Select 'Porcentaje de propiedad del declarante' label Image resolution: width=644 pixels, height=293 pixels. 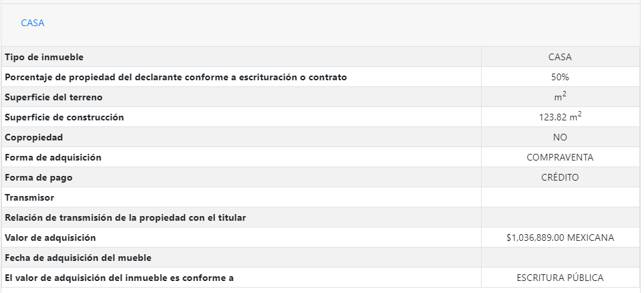(176, 78)
